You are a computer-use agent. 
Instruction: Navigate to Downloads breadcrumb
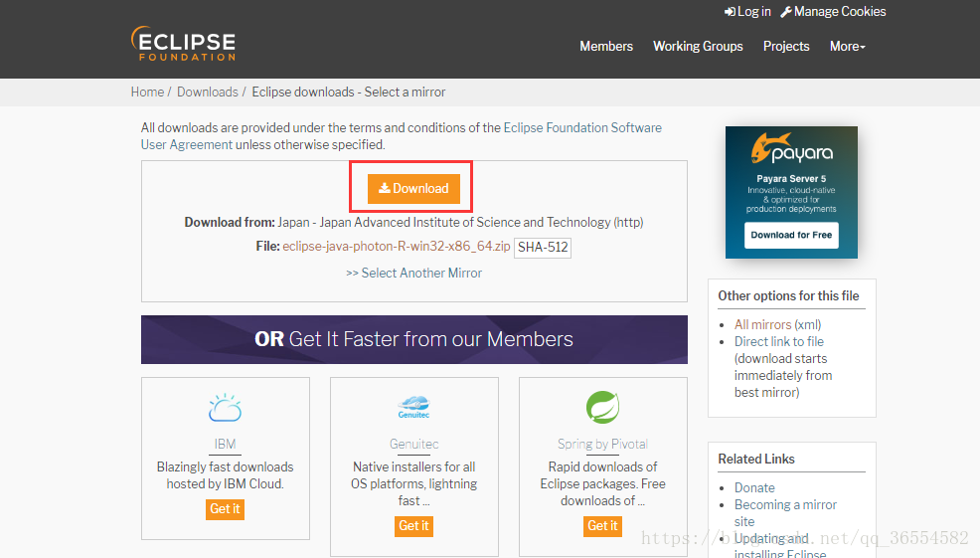208,92
